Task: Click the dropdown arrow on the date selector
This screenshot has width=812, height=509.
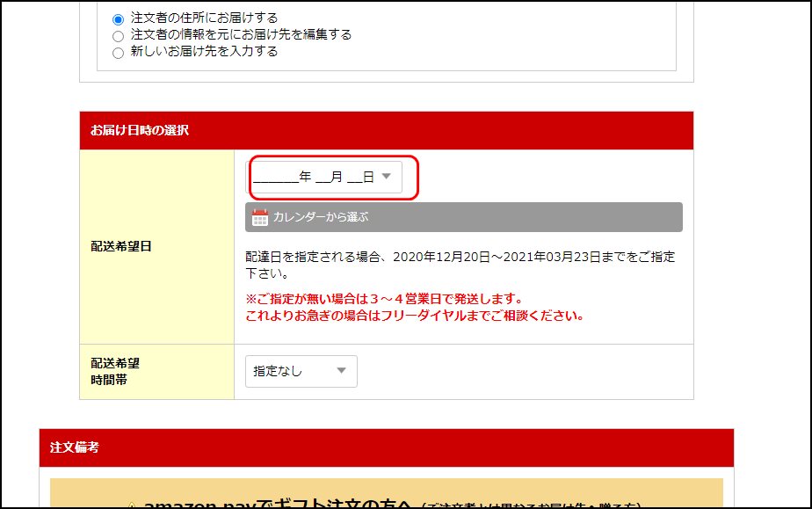Action: tap(388, 176)
